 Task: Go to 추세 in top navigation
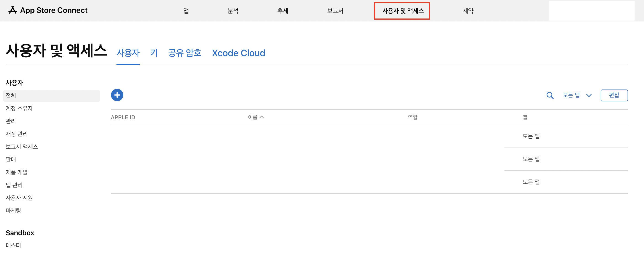pos(282,11)
